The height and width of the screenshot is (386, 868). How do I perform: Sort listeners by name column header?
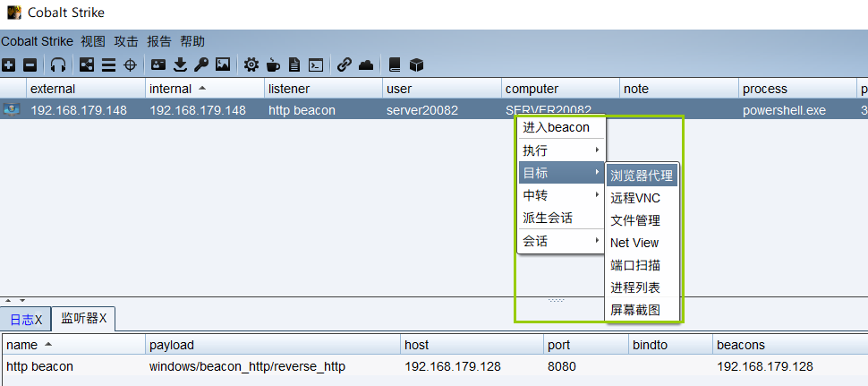(x=73, y=345)
